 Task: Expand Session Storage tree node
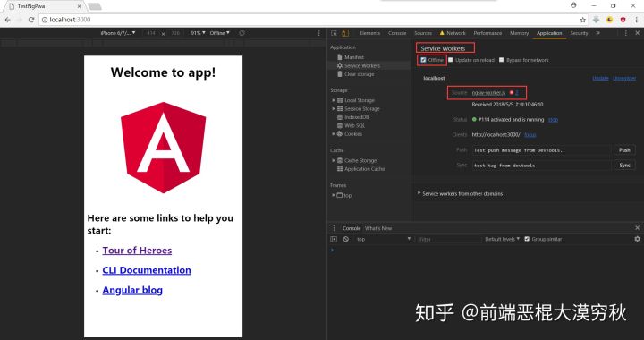coord(334,109)
